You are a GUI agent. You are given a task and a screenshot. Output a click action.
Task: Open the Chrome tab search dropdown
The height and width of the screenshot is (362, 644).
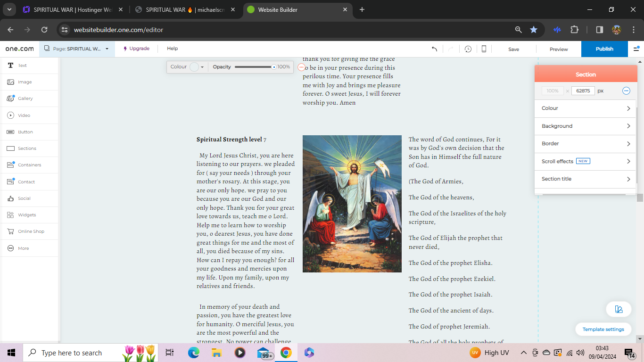[9, 9]
